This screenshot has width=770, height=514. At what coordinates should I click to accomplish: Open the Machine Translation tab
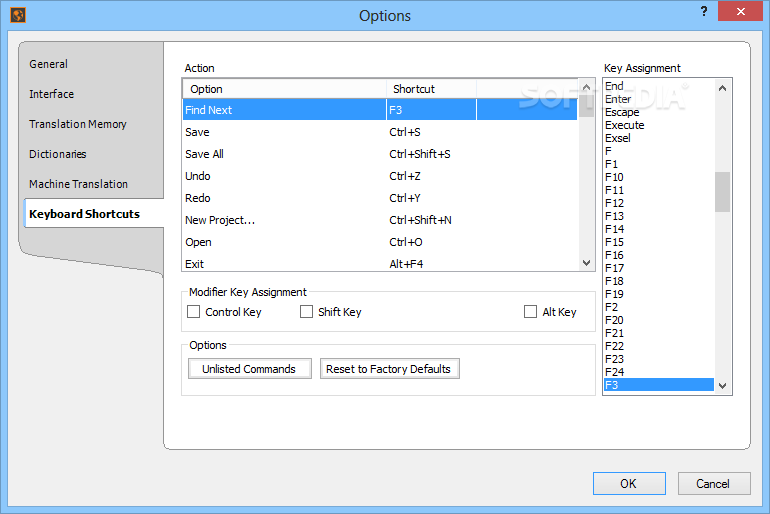coord(78,184)
